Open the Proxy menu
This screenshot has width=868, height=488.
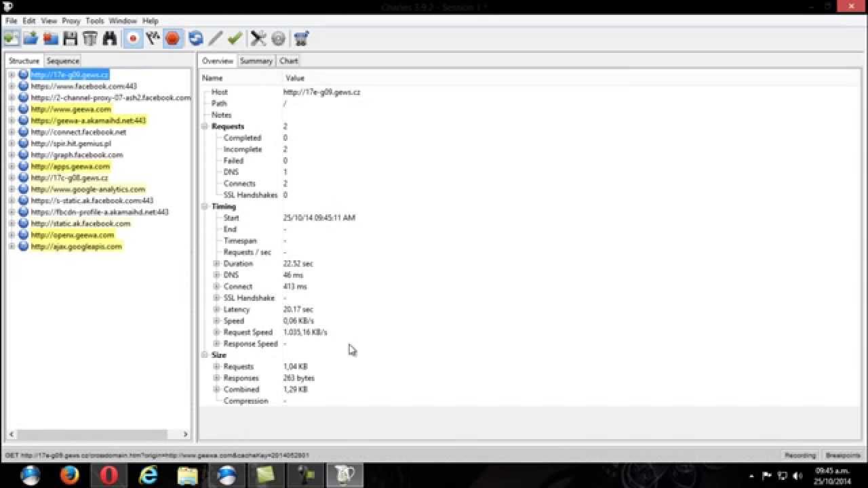[x=71, y=21]
